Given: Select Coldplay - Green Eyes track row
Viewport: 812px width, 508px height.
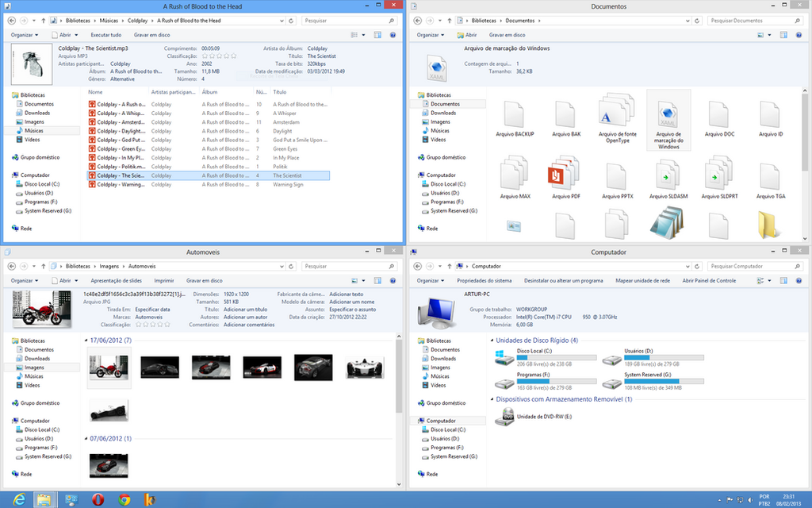Looking at the screenshot, I should click(209, 148).
